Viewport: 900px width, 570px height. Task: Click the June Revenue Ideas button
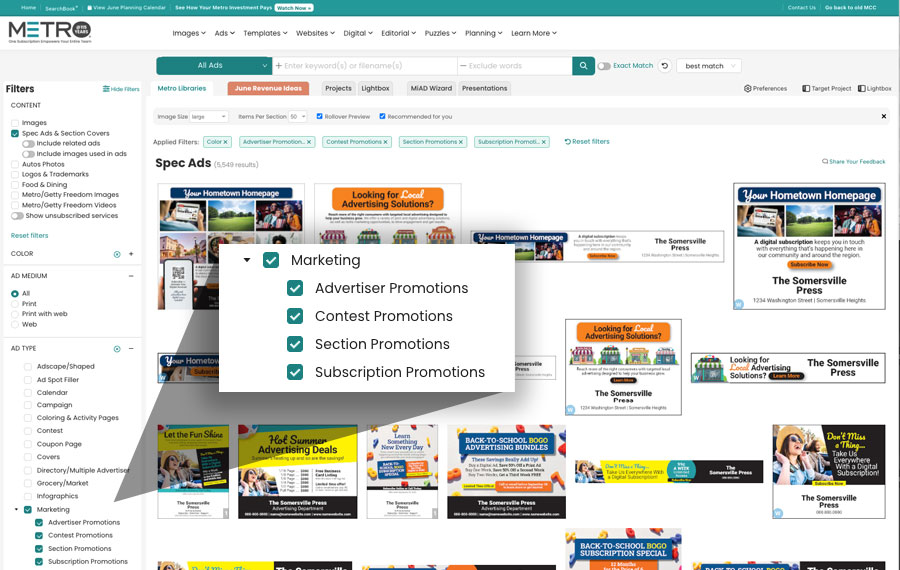[267, 88]
